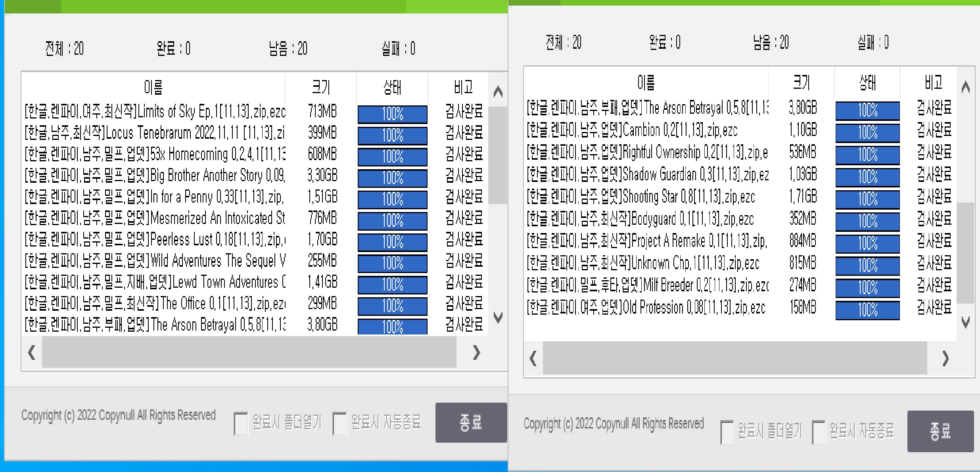Image resolution: width=980 pixels, height=472 pixels.
Task: Select the Milf Breeder 0.2 file row
Action: point(647,285)
